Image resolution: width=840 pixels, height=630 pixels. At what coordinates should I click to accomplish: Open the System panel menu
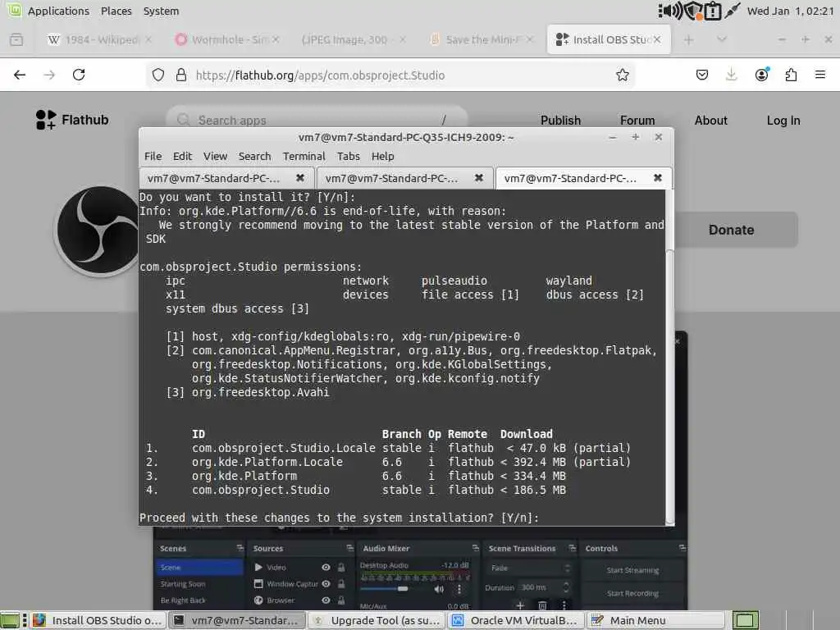162,11
